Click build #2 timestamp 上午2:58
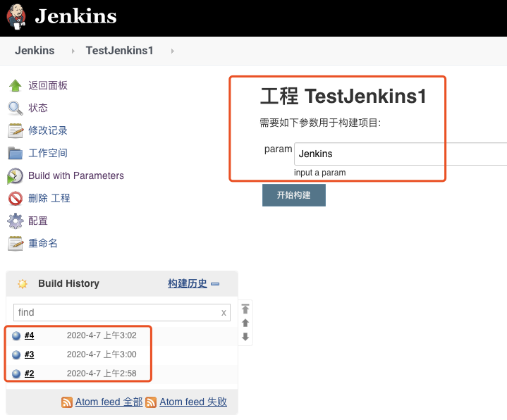Image resolution: width=507 pixels, height=420 pixels. (x=102, y=373)
